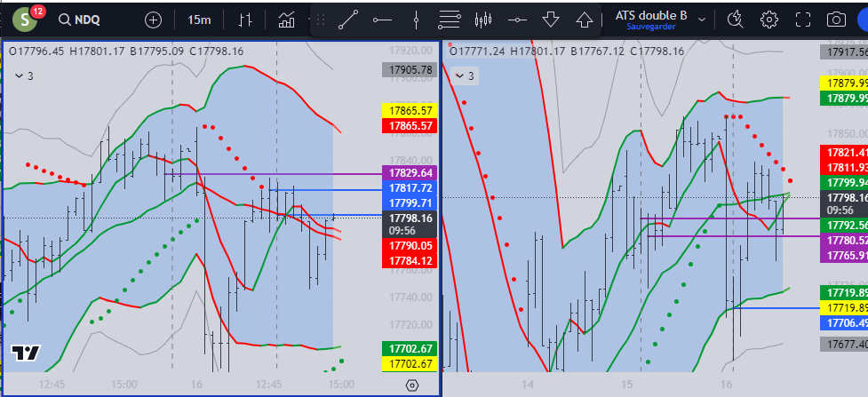The image size is (868, 397).
Task: Click the ATS double B layout name
Action: (x=651, y=15)
